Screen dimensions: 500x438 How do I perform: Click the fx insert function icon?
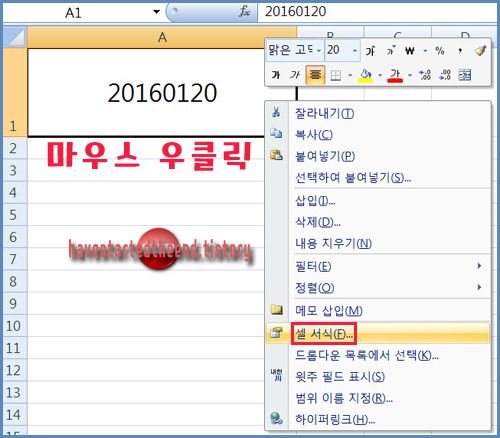coord(244,12)
